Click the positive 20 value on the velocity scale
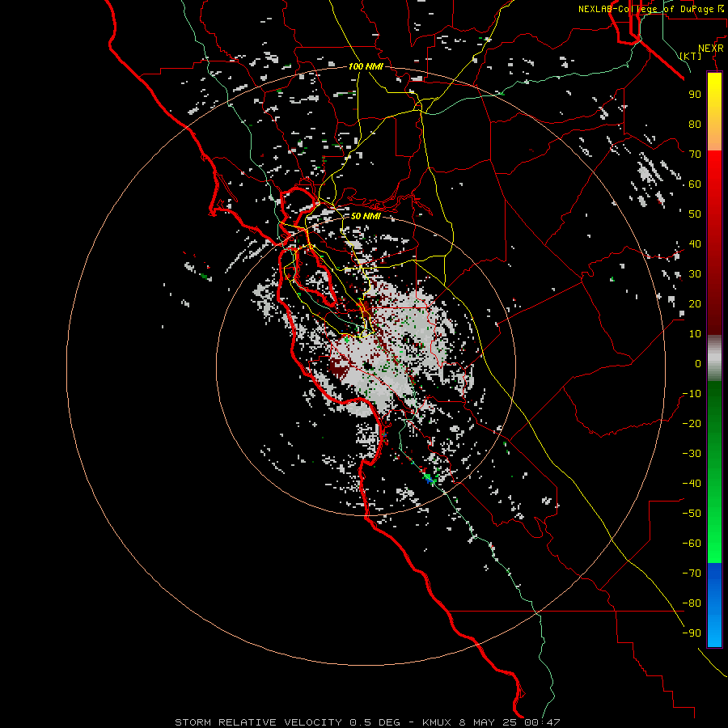 [x=695, y=304]
